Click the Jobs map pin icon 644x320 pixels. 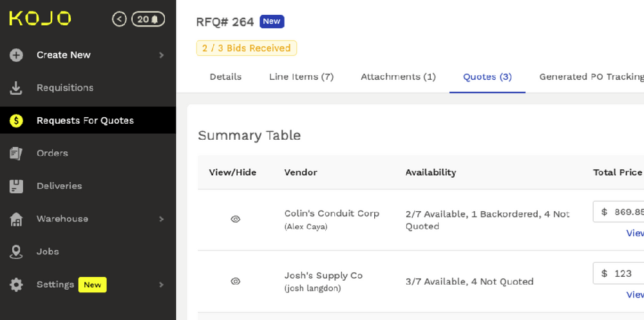(x=16, y=252)
